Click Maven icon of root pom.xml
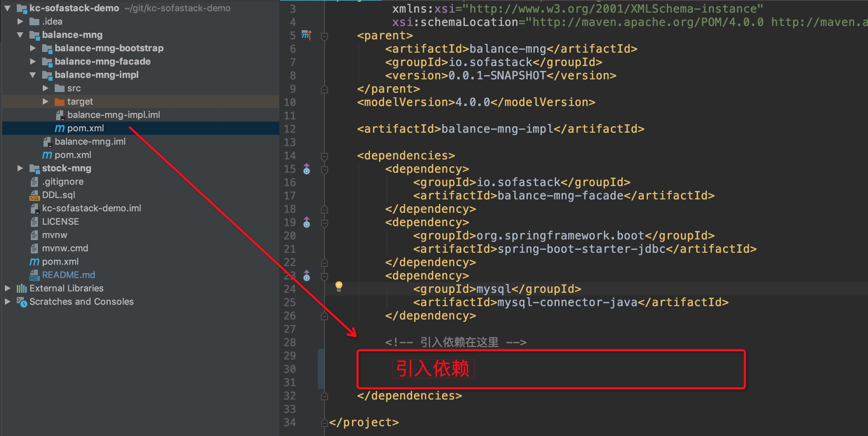Viewport: 868px width, 436px height. point(34,262)
